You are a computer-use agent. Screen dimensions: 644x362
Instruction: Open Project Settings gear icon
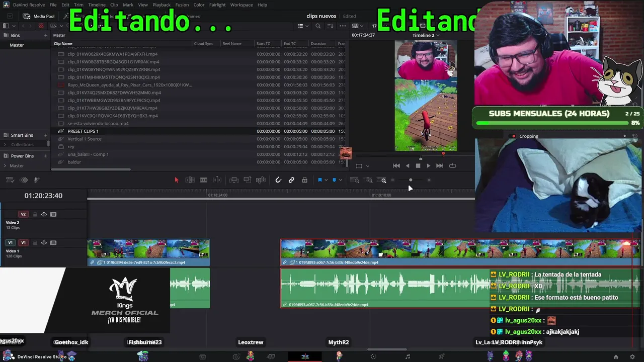pyautogui.click(x=632, y=356)
